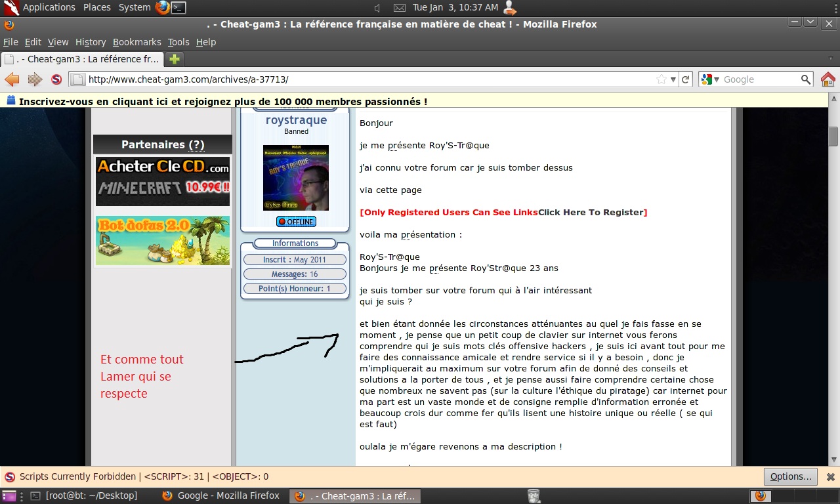Click the NoScript Options button

[x=791, y=477]
